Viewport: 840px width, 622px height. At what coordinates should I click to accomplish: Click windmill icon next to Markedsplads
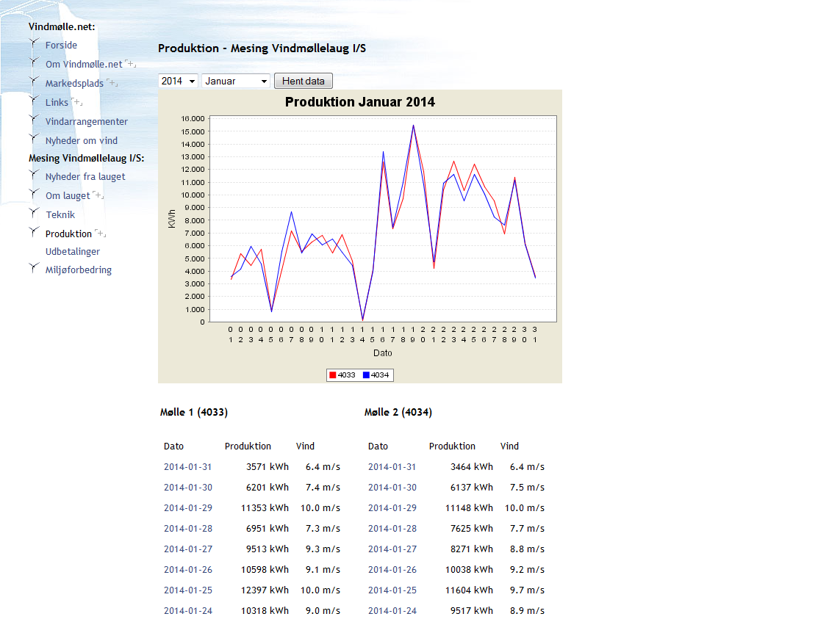click(33, 82)
